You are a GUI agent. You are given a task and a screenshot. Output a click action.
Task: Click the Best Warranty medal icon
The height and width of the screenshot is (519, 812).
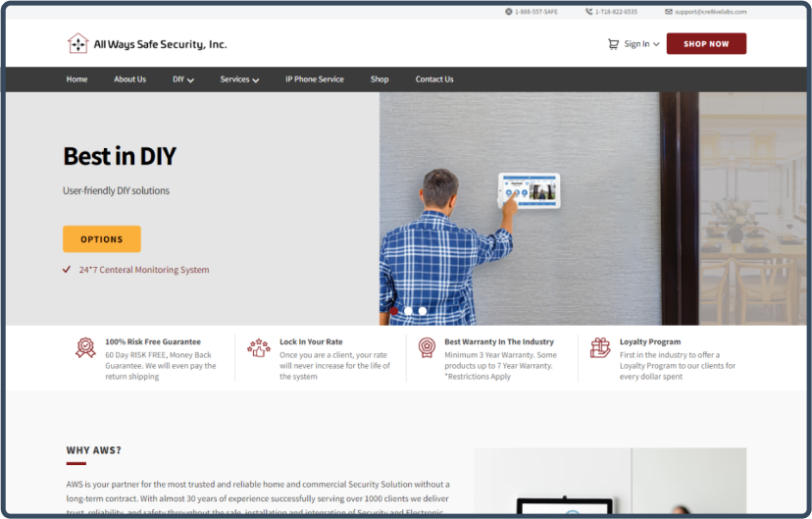427,347
